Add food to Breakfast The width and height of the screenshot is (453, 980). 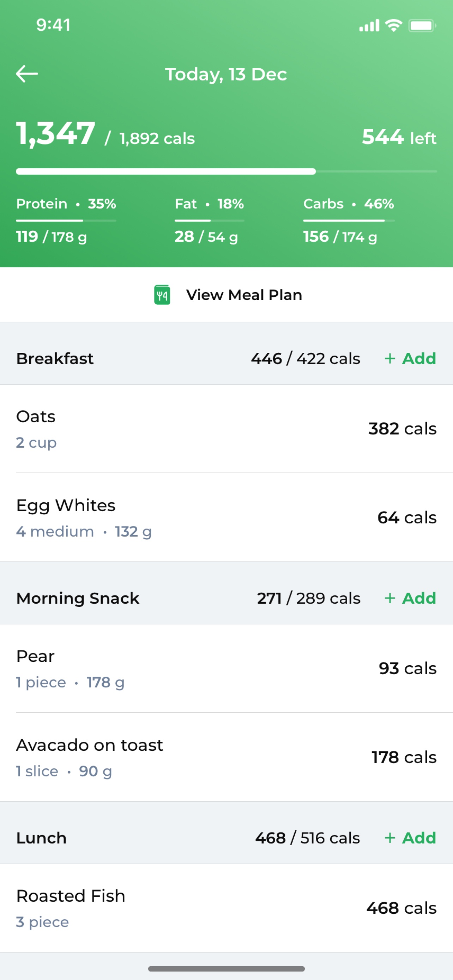pyautogui.click(x=410, y=359)
